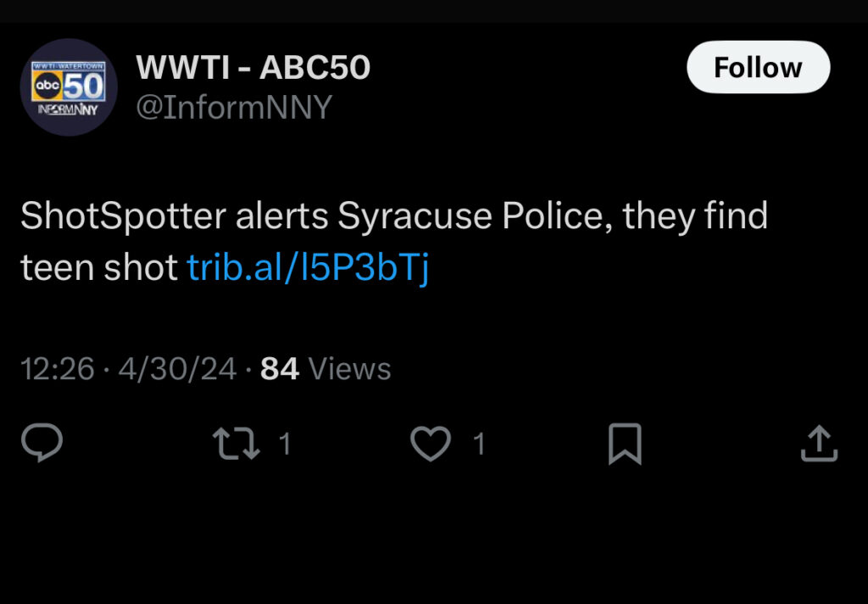Open the WWTI ABC50 profile avatar
Viewport: 868px width, 604px height.
[69, 87]
